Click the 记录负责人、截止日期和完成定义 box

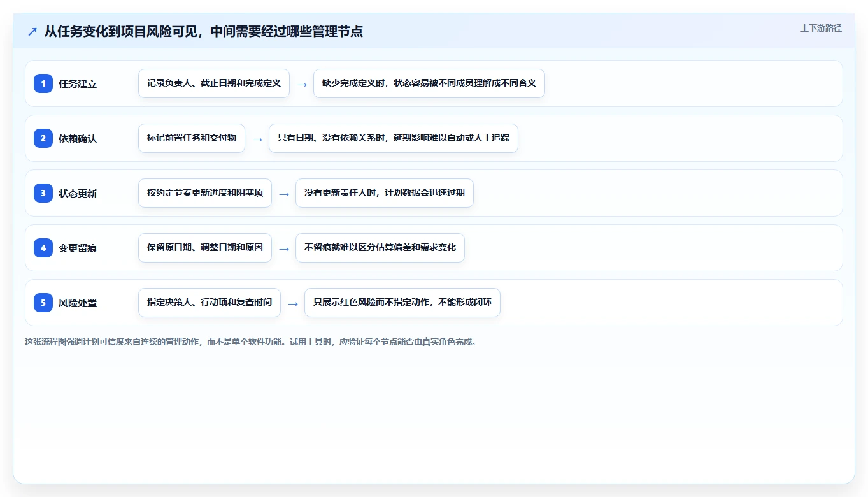(214, 83)
